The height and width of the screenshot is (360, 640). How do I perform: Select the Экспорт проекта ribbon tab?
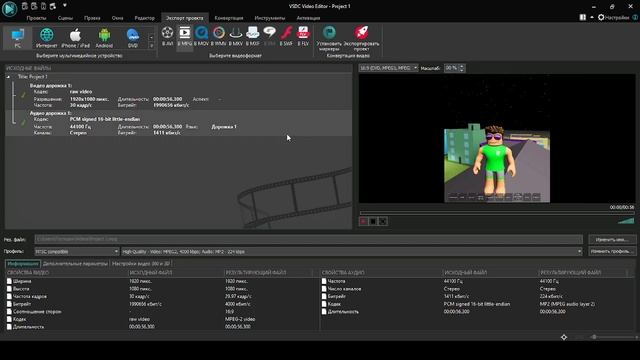[184, 18]
